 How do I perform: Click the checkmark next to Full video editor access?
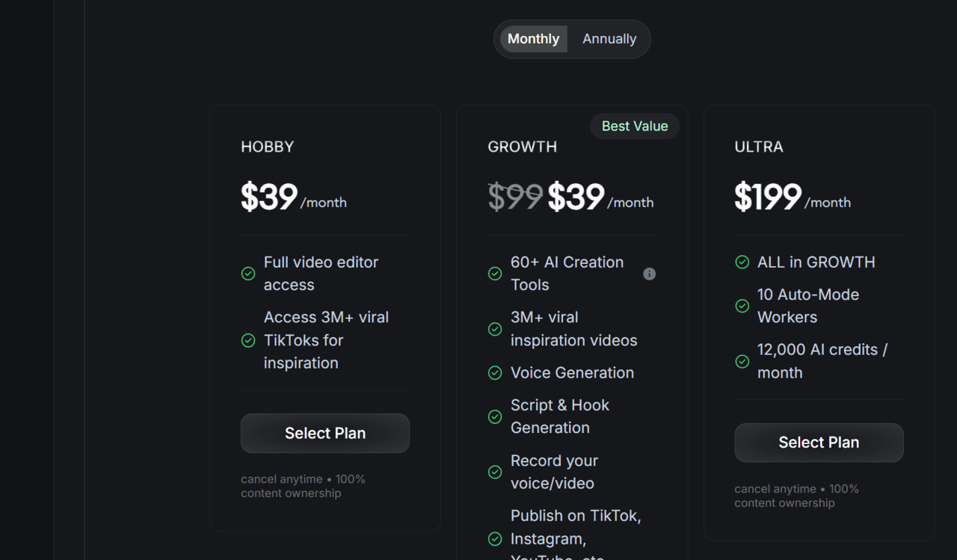click(248, 274)
